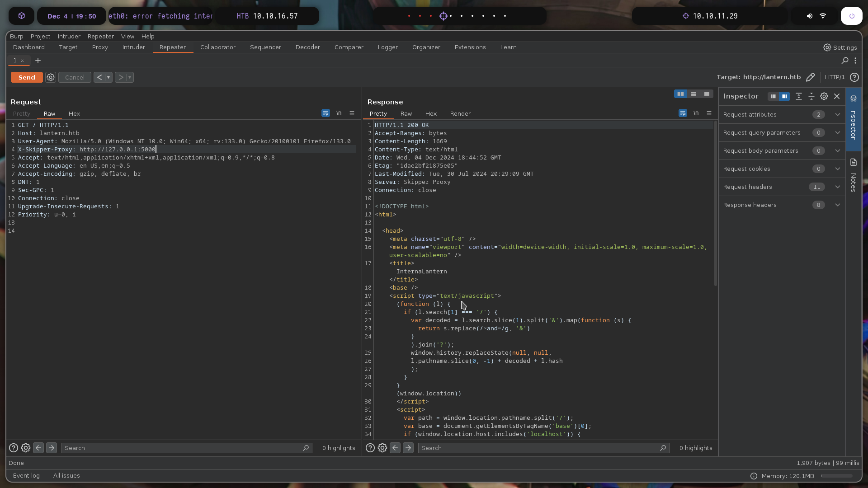
Task: Toggle request non-printable characters display
Action: click(339, 113)
